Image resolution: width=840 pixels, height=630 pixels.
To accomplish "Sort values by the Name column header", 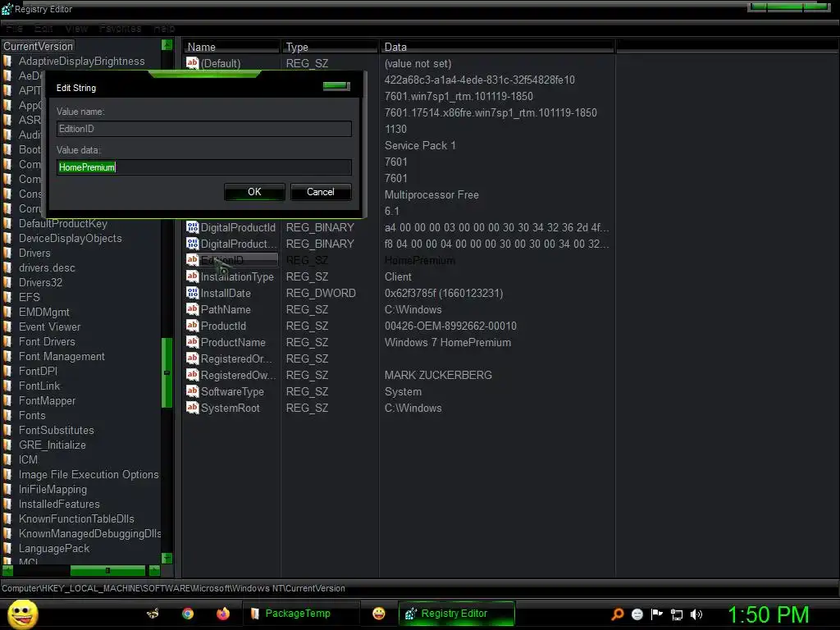I will (231, 47).
